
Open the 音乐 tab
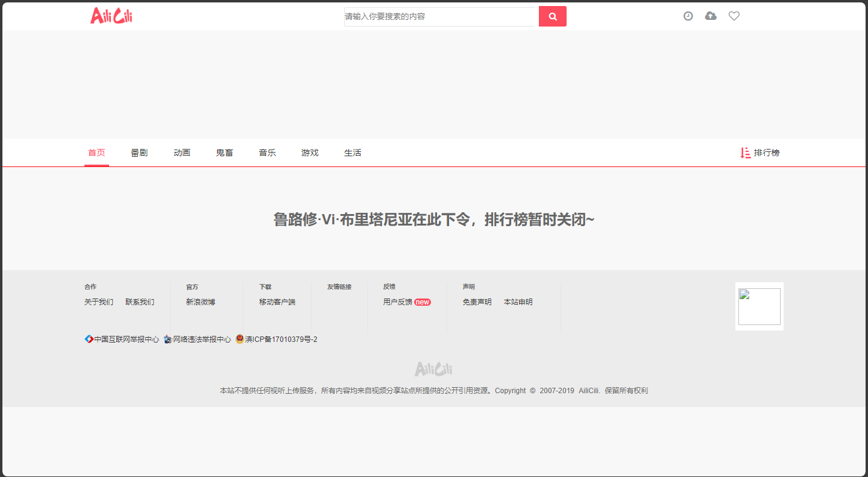click(x=267, y=153)
